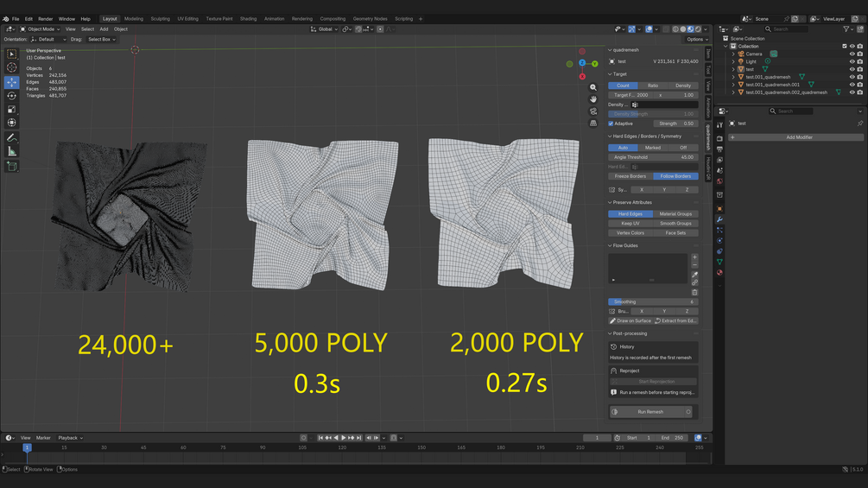Delete flow guides with trash icon

pyautogui.click(x=694, y=292)
